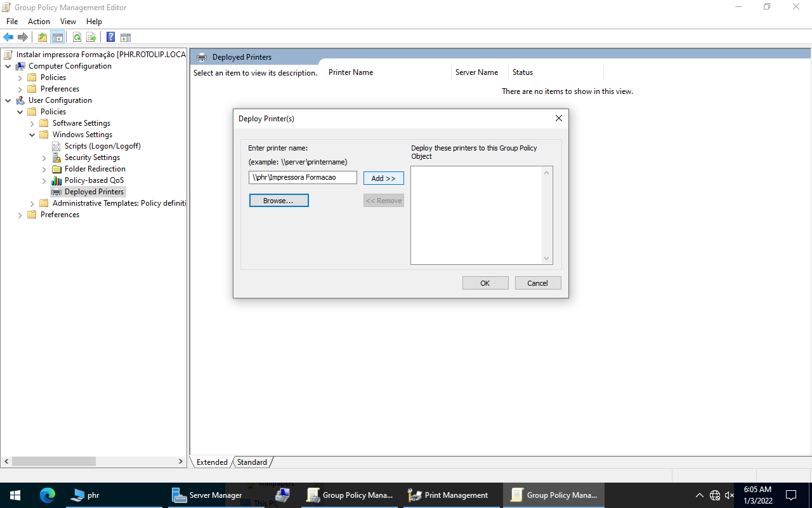
Task: Click the Export List toolbar icon
Action: click(91, 37)
